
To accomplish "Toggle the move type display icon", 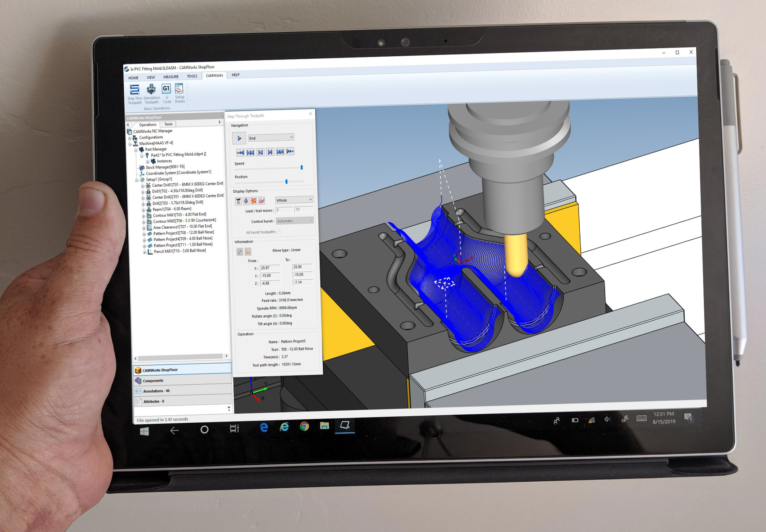I will [x=262, y=201].
